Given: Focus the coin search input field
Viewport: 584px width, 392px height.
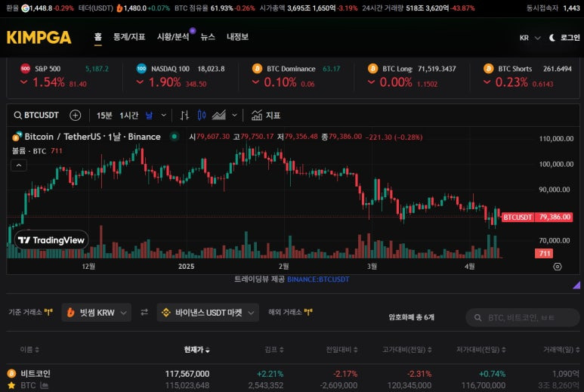Looking at the screenshot, I should pos(523,317).
